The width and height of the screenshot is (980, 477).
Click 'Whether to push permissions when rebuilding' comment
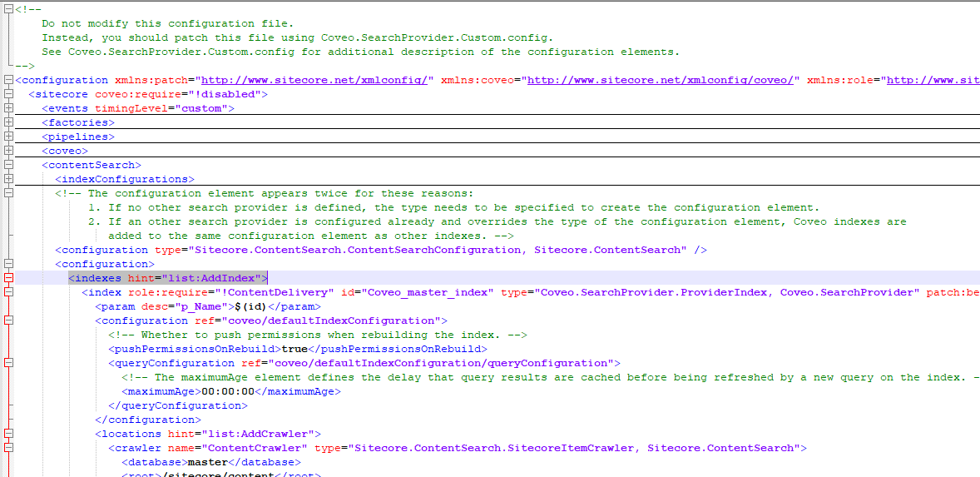(x=318, y=335)
